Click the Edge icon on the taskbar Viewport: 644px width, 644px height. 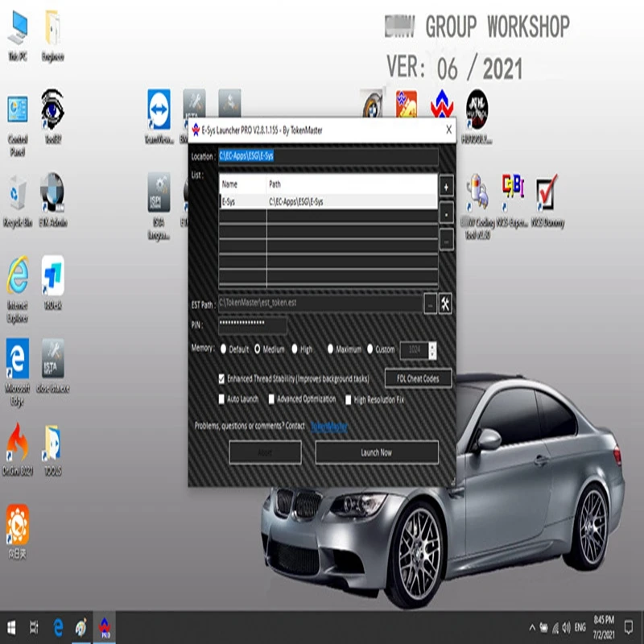pos(58,627)
